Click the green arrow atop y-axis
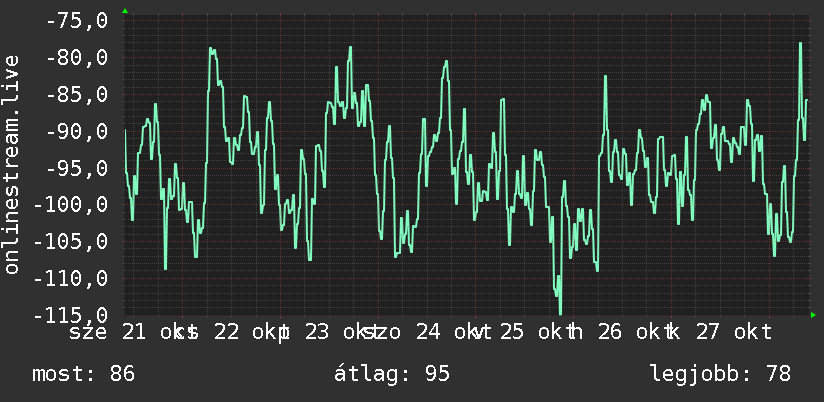Image resolution: width=824 pixels, height=402 pixels. tap(125, 11)
